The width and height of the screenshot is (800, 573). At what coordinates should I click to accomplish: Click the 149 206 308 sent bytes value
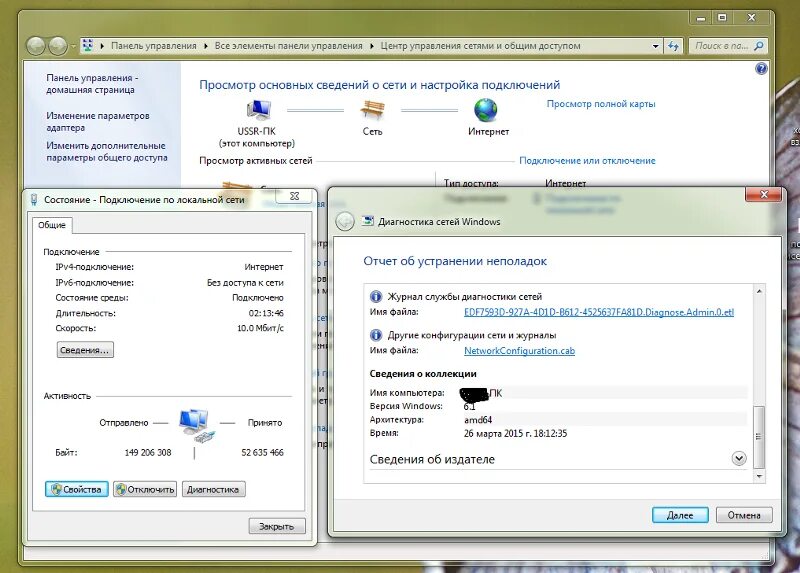[x=148, y=453]
